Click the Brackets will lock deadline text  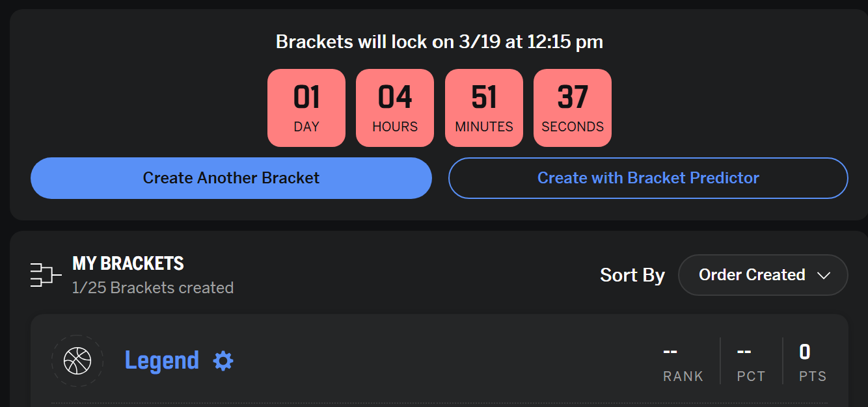(x=439, y=42)
